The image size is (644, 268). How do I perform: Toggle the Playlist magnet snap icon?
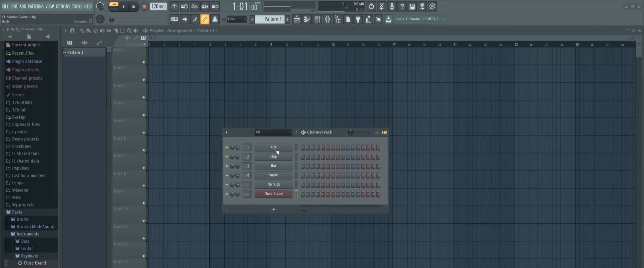tap(72, 31)
